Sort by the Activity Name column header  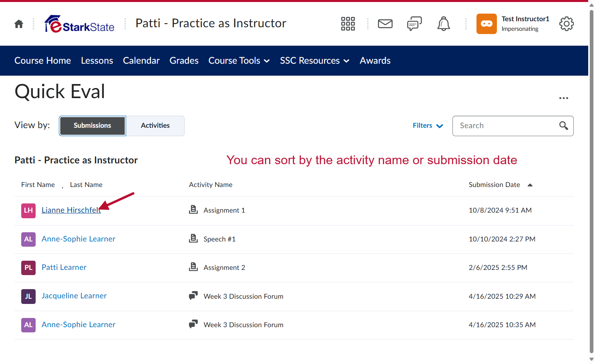pos(211,185)
